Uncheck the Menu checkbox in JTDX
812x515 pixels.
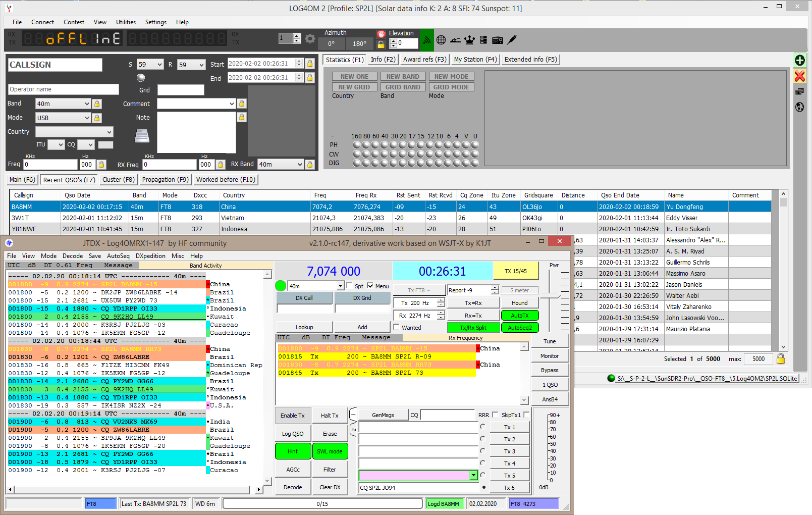370,286
